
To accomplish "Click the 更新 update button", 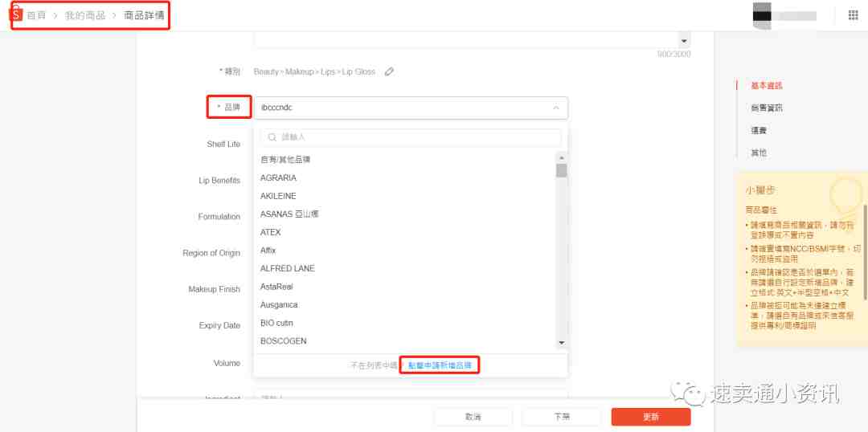I will (651, 417).
